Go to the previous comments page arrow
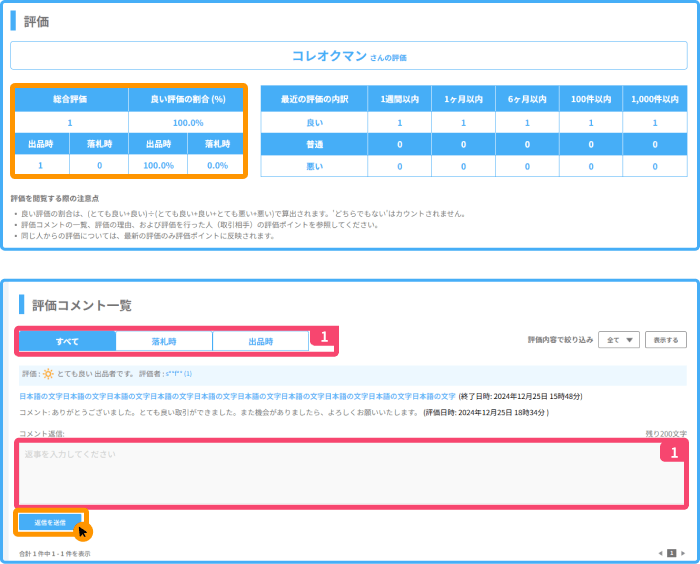 click(x=660, y=553)
